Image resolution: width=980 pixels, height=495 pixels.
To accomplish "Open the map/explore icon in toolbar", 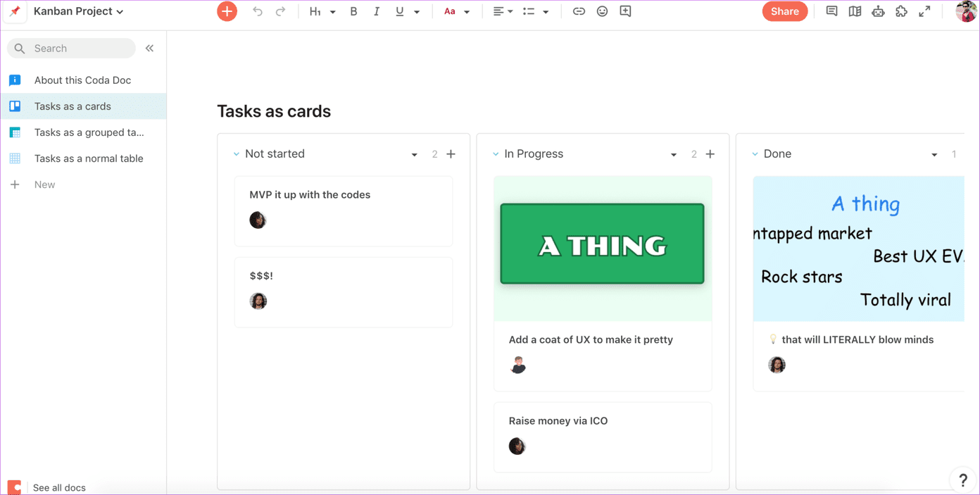I will [855, 11].
